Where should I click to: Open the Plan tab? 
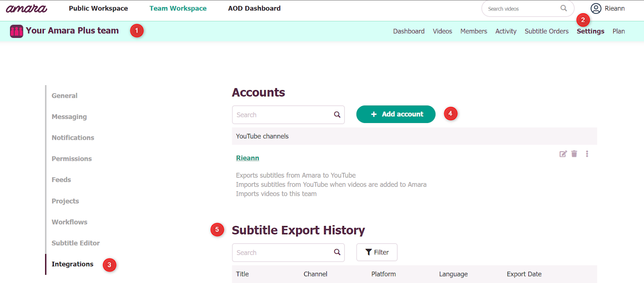[x=619, y=31]
